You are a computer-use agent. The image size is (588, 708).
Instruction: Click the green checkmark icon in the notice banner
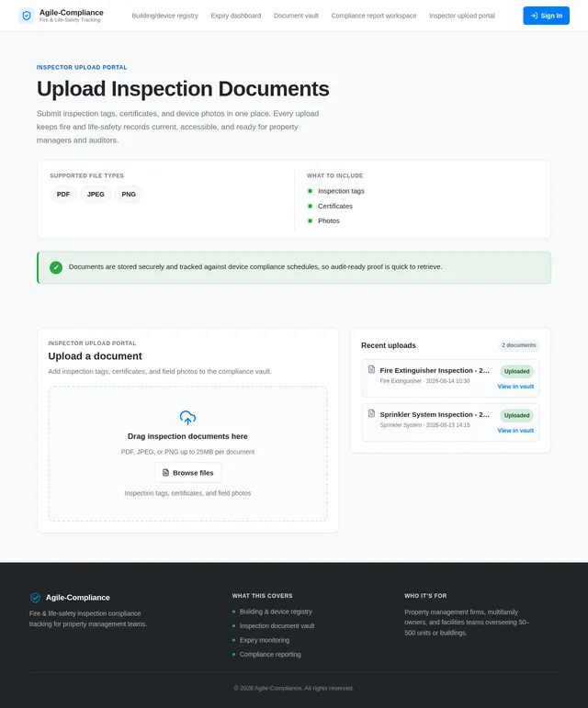click(56, 267)
